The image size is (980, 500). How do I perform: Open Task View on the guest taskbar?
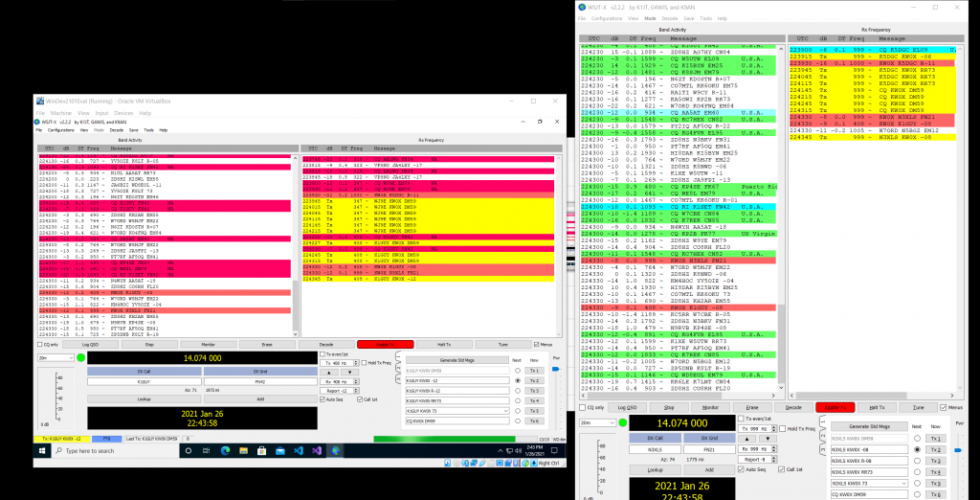pyautogui.click(x=207, y=450)
